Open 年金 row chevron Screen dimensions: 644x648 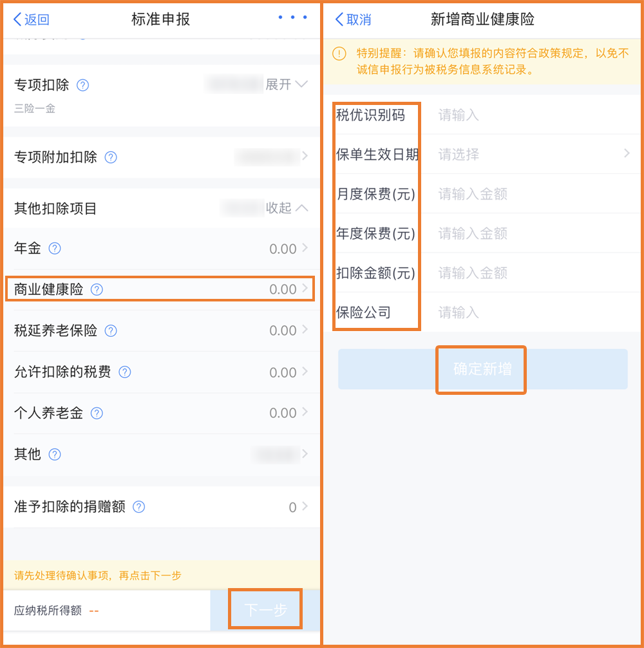tap(305, 247)
